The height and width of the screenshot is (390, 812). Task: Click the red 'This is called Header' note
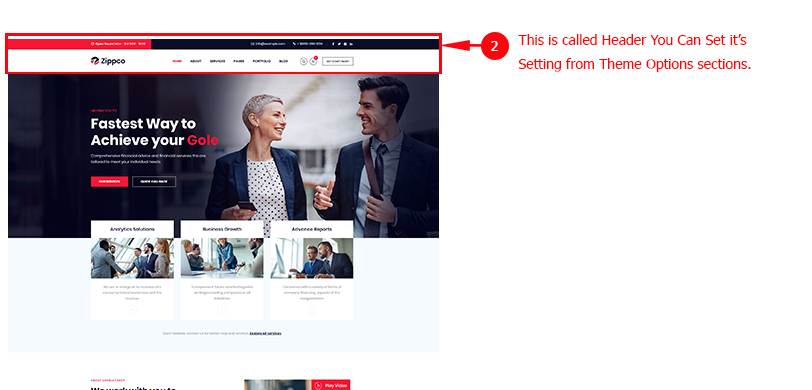[x=632, y=40]
